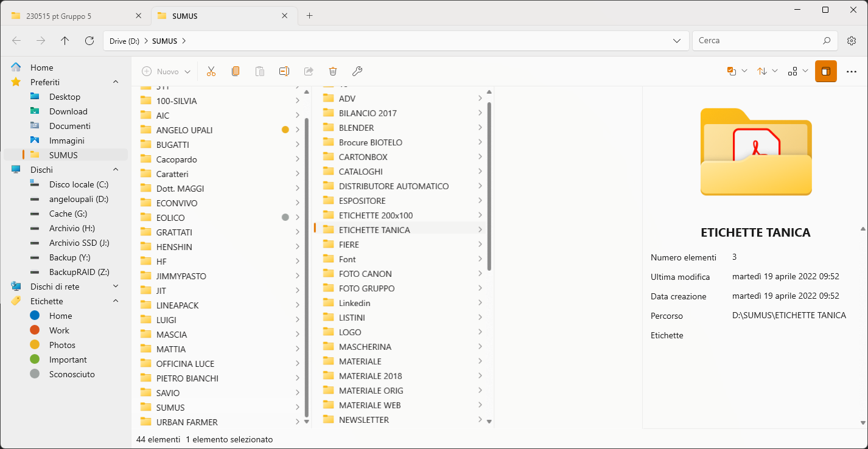The image size is (868, 449).
Task: Click the wrench tool icon in the toolbar
Action: click(357, 71)
